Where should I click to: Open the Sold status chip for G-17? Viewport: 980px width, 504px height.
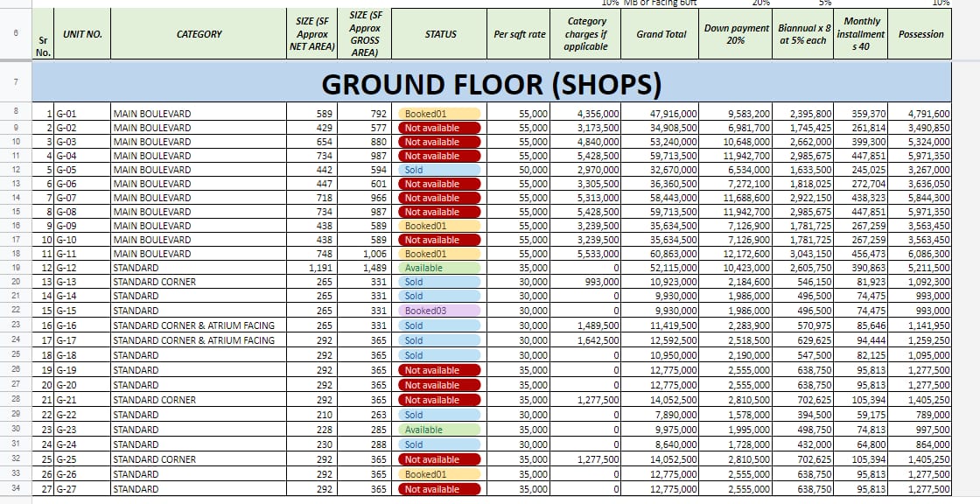point(439,340)
